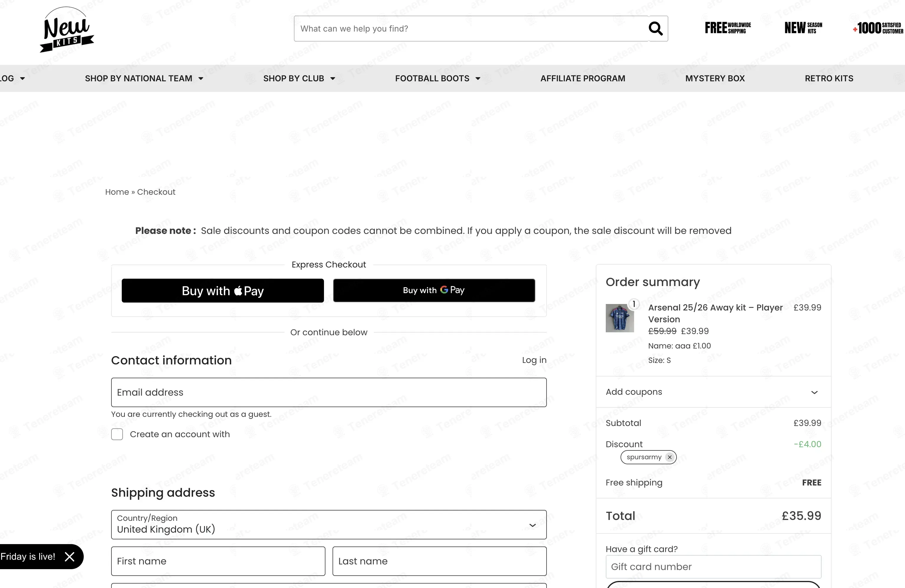
Task: Click the First name field
Action: tap(218, 561)
